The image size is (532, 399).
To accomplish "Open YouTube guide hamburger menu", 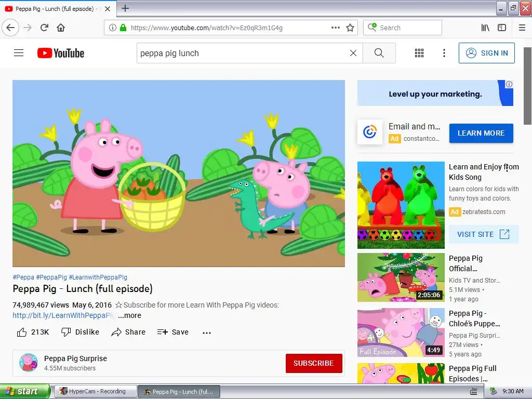I will (19, 53).
